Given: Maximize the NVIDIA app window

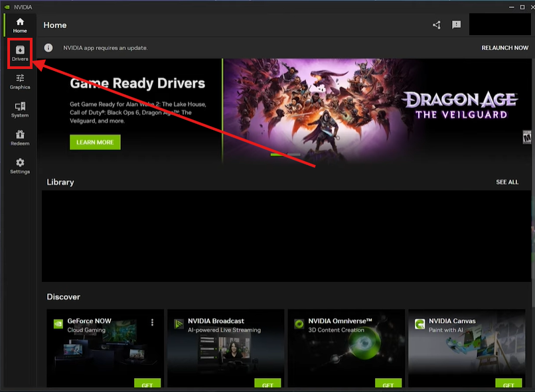Looking at the screenshot, I should pos(522,7).
